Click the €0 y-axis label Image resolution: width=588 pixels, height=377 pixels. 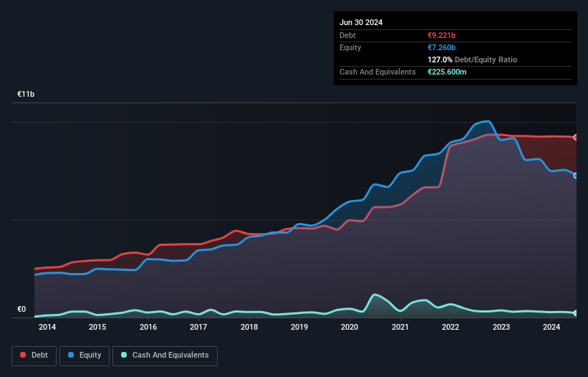coord(21,309)
